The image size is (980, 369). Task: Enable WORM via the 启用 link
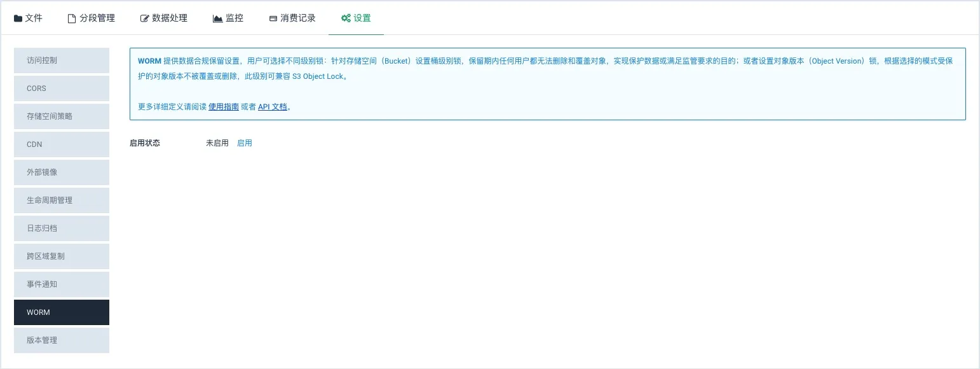245,143
